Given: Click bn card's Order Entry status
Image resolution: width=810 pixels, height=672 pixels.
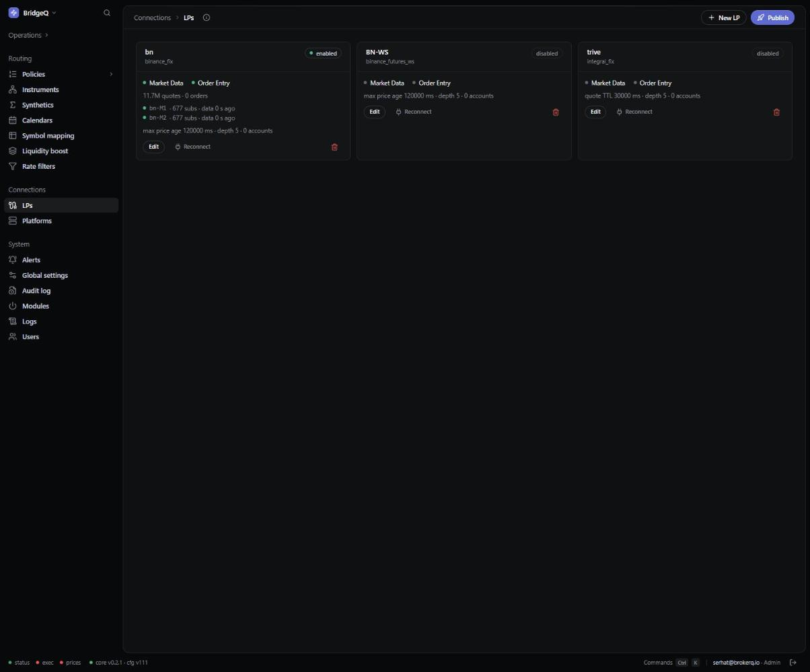Looking at the screenshot, I should 211,83.
